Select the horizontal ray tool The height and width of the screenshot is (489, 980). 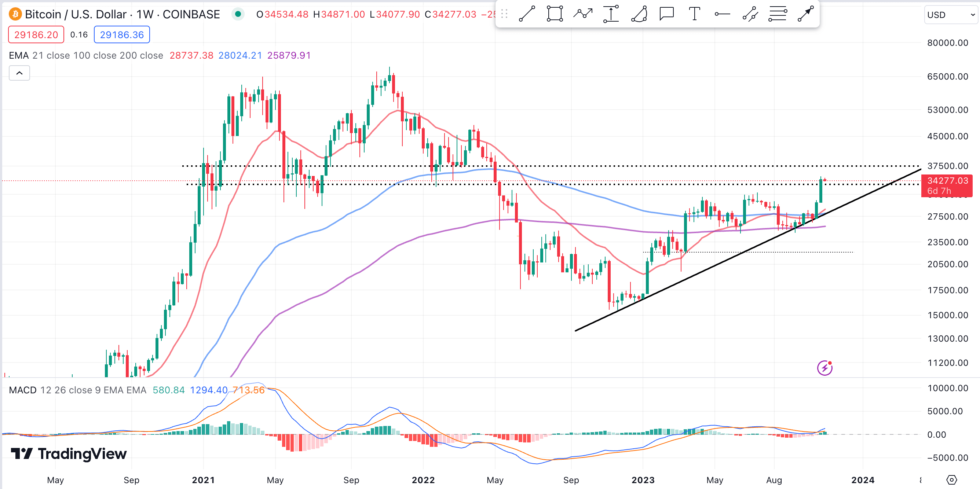click(x=722, y=14)
